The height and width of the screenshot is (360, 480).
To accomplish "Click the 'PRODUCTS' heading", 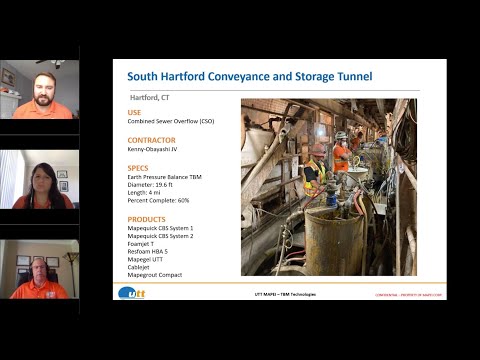I will [146, 220].
